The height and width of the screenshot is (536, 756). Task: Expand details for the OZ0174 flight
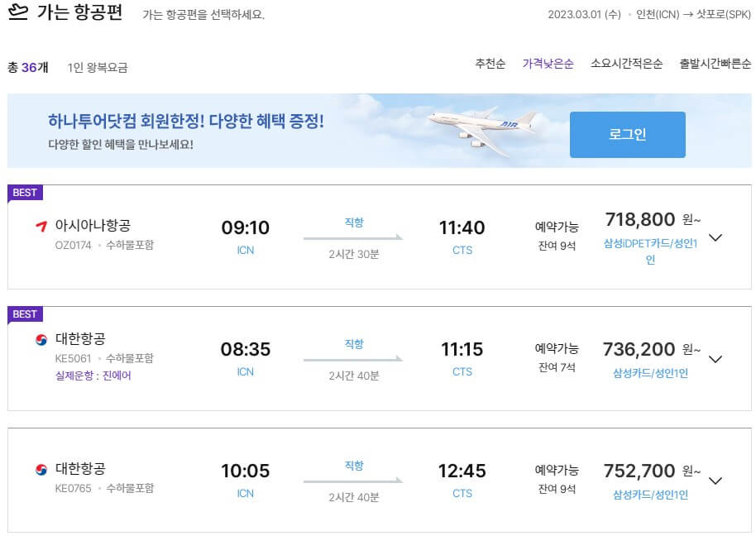click(x=715, y=237)
